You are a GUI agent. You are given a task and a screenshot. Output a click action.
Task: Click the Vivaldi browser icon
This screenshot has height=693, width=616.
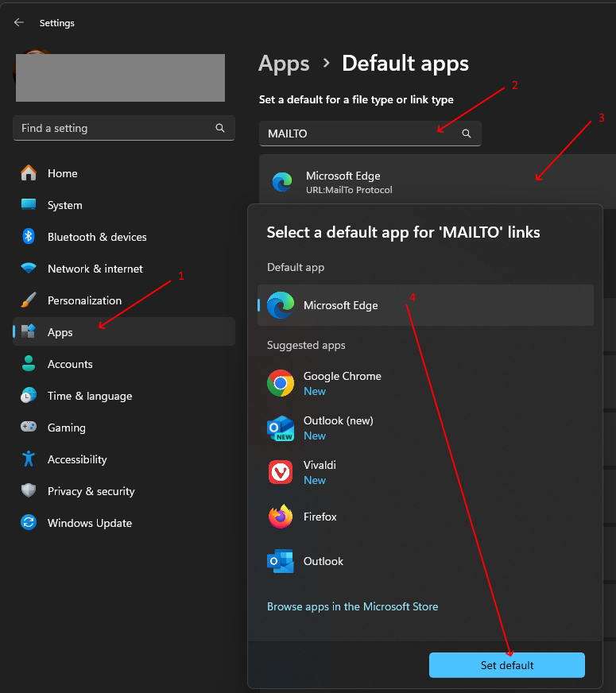coord(280,472)
